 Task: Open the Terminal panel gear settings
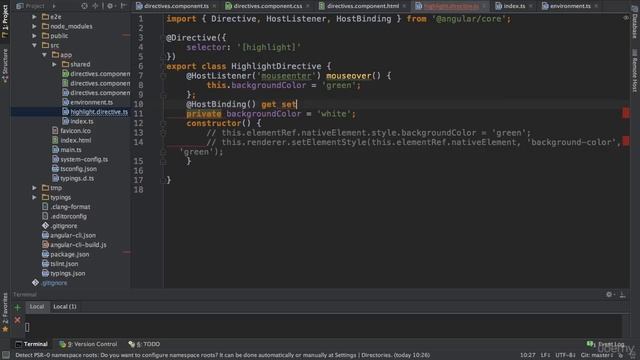point(609,294)
